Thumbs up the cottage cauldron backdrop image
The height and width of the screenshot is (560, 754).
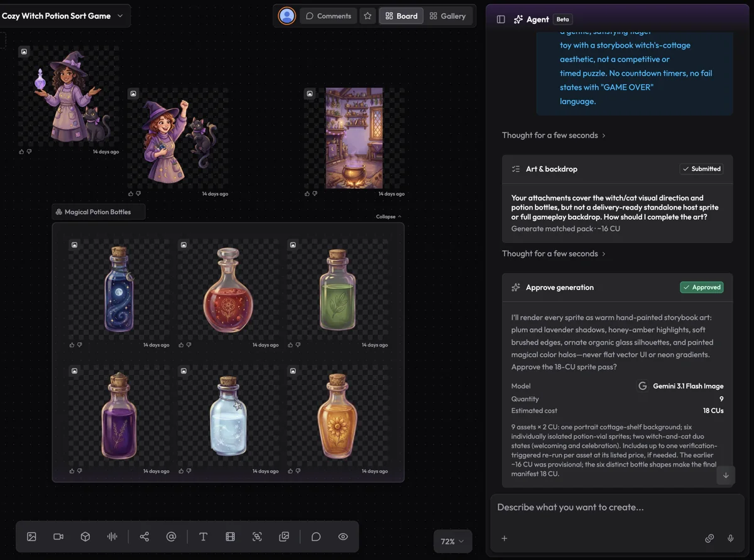[307, 194]
